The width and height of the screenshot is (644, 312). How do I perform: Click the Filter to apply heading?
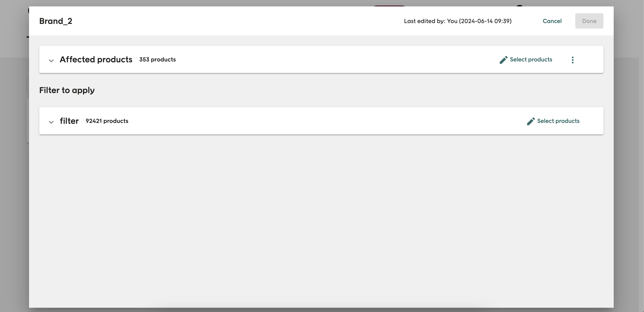[x=67, y=90]
